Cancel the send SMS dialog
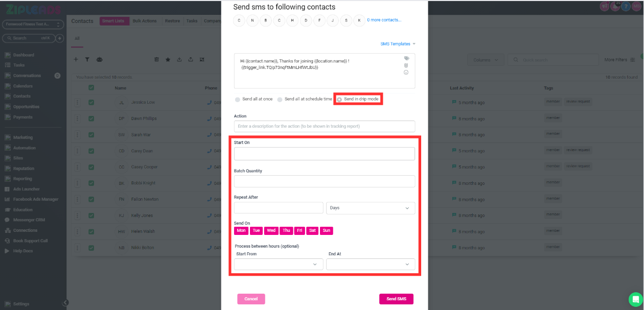 pos(251,299)
